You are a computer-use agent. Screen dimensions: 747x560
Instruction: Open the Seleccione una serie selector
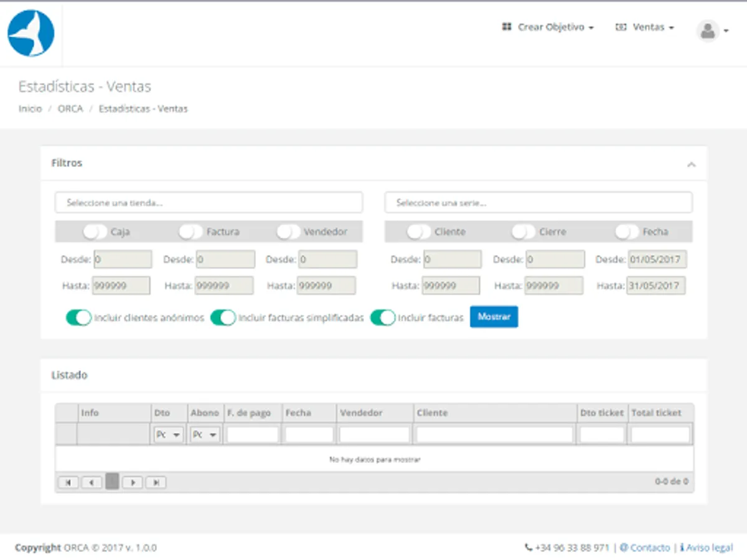(x=538, y=203)
